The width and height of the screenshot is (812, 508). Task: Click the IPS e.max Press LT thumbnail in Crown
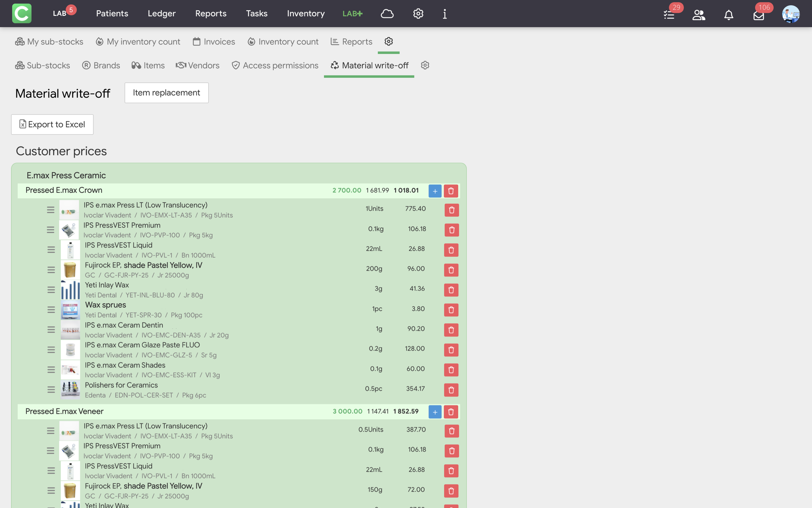click(69, 210)
